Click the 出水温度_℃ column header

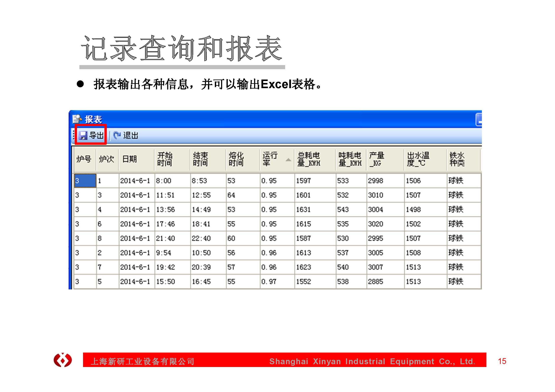pos(425,159)
